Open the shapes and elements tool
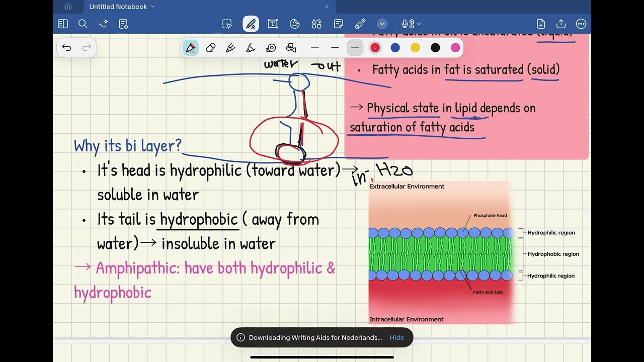This screenshot has width=644, height=362. pos(316,24)
